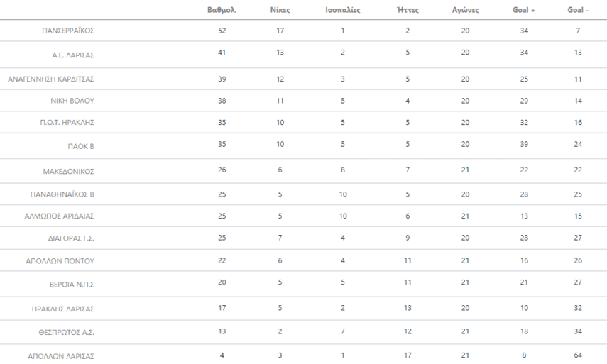Click the Ήττες column header
Image resolution: width=607 pixels, height=364 pixels.
(x=408, y=11)
